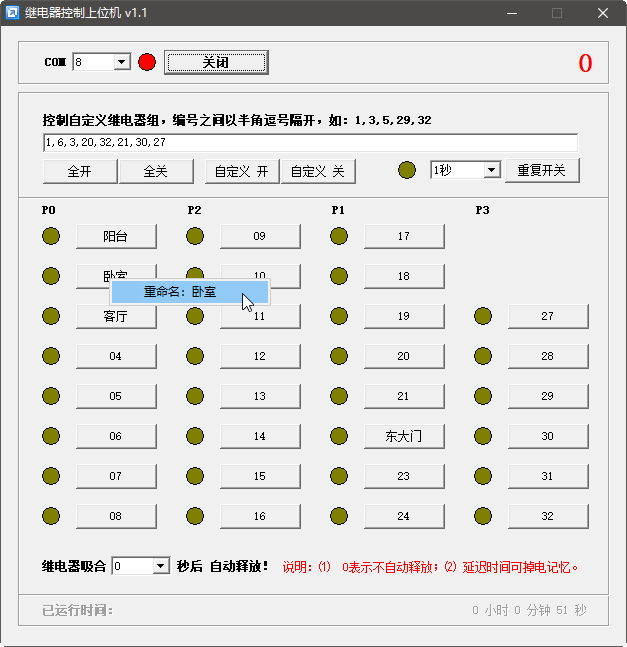
Task: Select the 重命名: 卧室 context menu item
Action: [x=188, y=292]
